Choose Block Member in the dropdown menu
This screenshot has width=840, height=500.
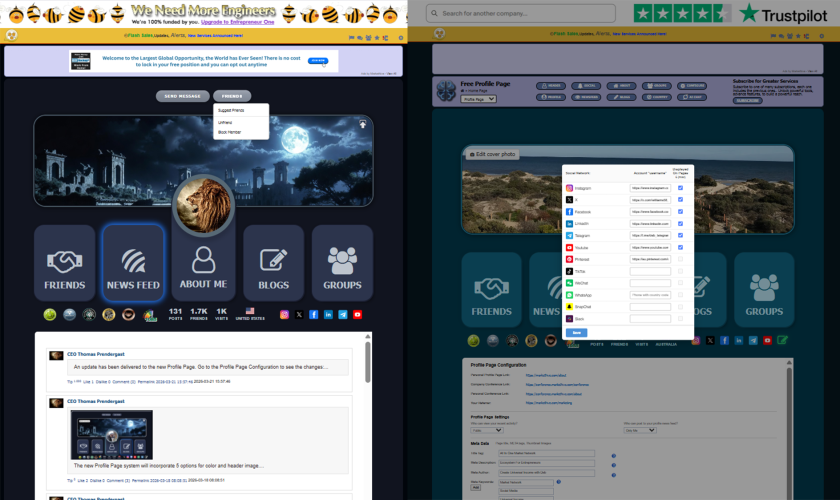point(229,132)
